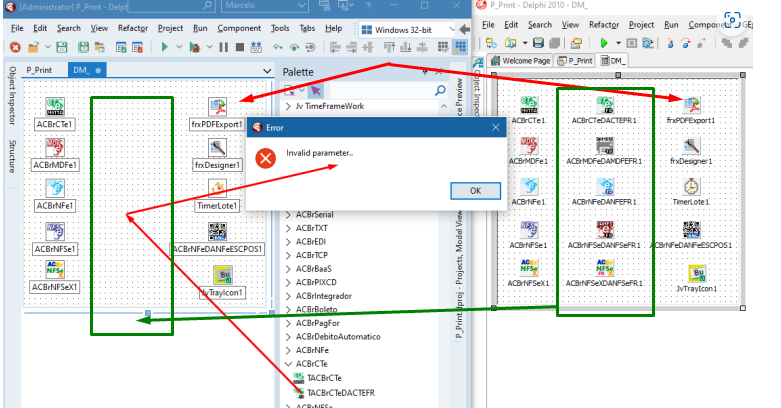Select ACBrCTeDACTEFR1 in Delphi 2010 designer
Viewport: 781px width, 408px height.
point(605,105)
